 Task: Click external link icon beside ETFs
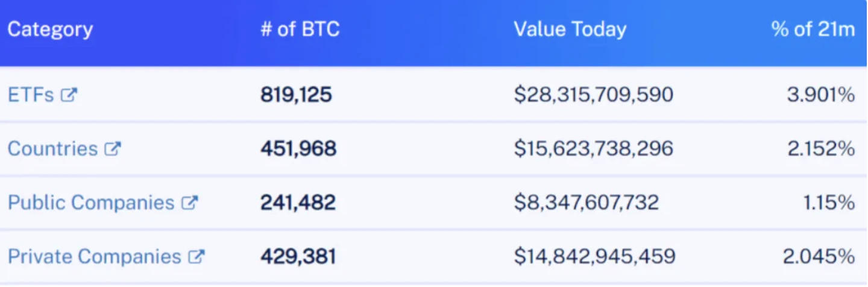(x=69, y=95)
